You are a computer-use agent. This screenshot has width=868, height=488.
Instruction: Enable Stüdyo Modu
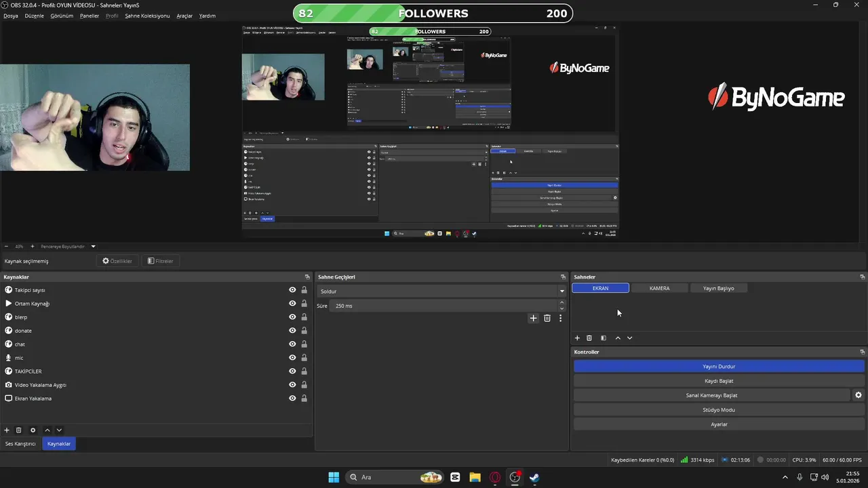pyautogui.click(x=719, y=410)
